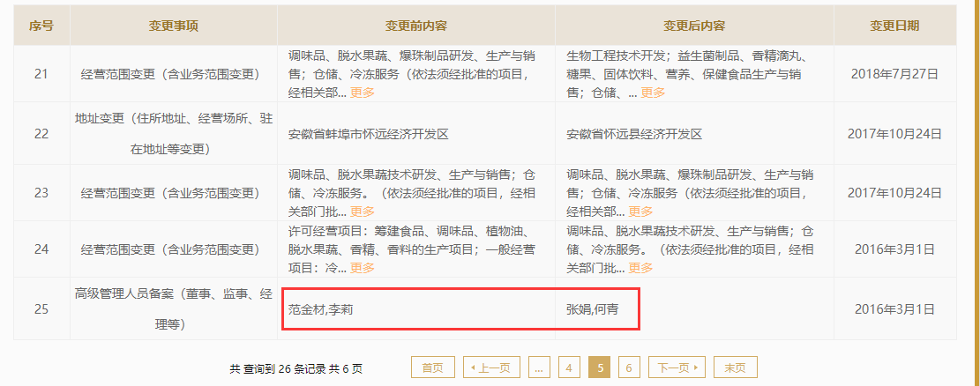The image size is (980, 386).
Task: Select address 安徽省怀远县经济开发区
Action: tap(634, 134)
